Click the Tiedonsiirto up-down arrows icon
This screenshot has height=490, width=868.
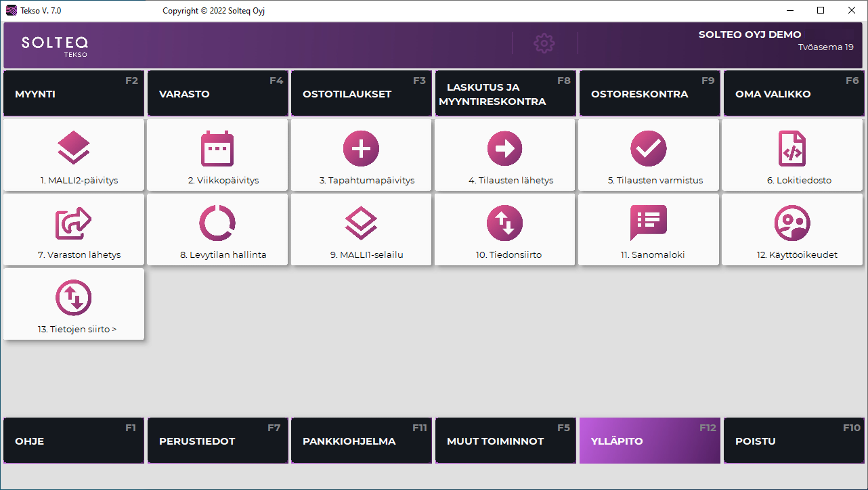tap(504, 223)
